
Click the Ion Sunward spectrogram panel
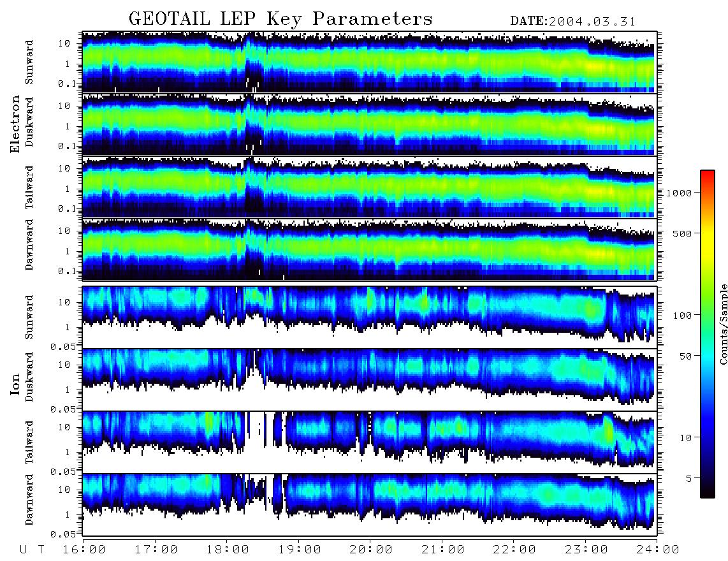click(370, 317)
